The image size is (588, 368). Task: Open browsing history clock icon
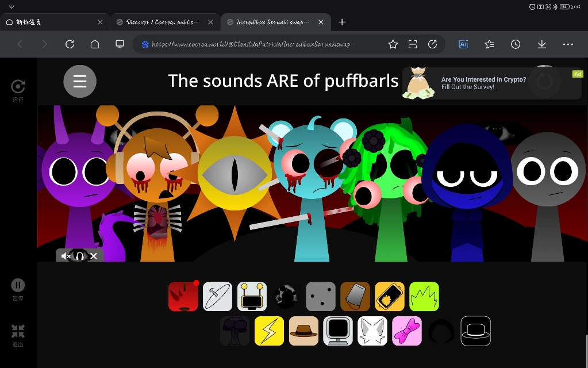pos(516,44)
